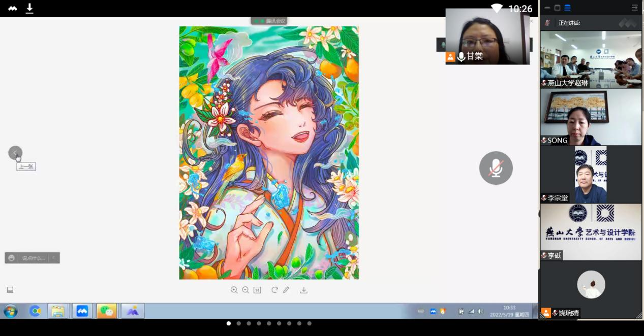644x336 pixels.
Task: Reset image to 1:1 actual size
Action: coord(257,290)
